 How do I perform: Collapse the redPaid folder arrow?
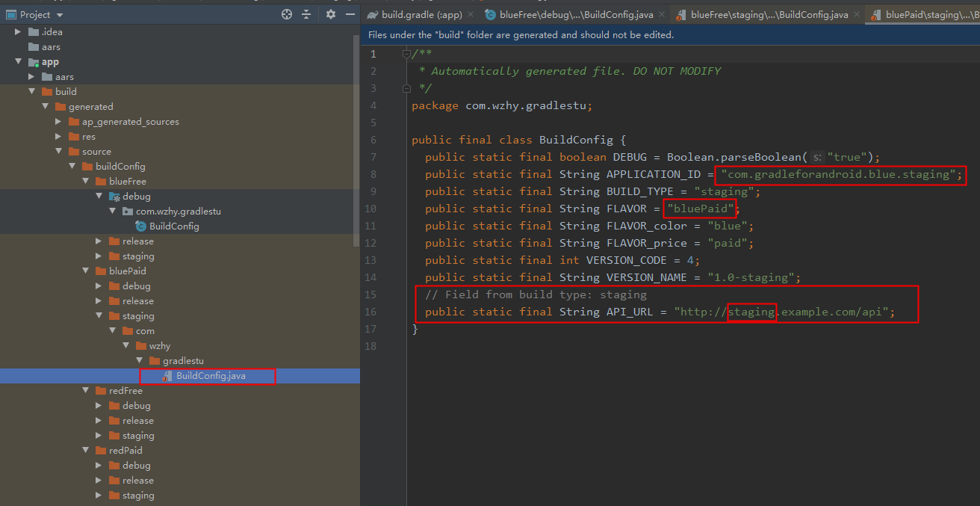coord(86,450)
